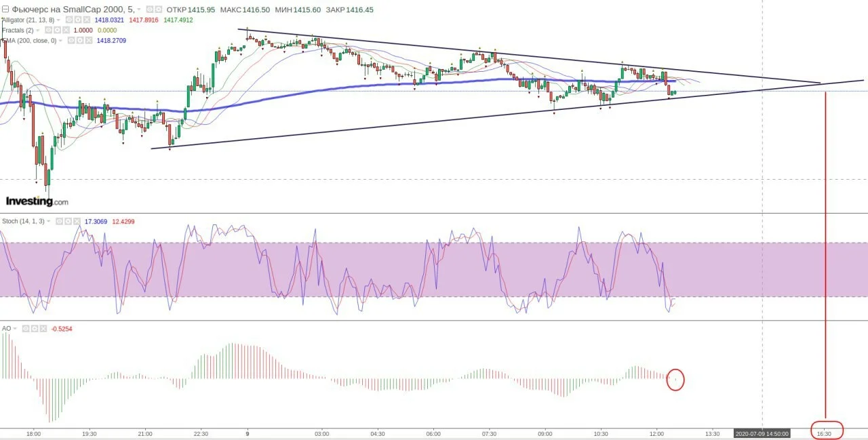The width and height of the screenshot is (868, 440).
Task: Click the Fractals value 1.0000
Action: 83,31
